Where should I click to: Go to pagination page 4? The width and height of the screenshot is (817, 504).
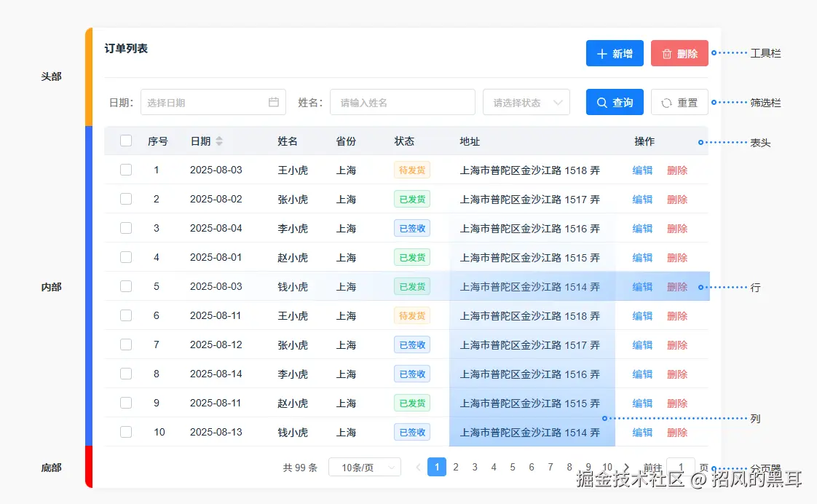494,467
